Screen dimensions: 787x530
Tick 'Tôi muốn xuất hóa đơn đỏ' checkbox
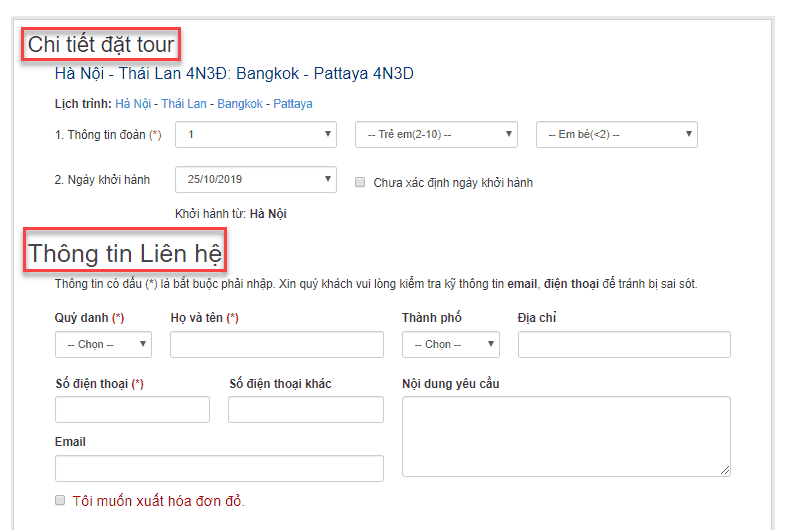click(60, 500)
